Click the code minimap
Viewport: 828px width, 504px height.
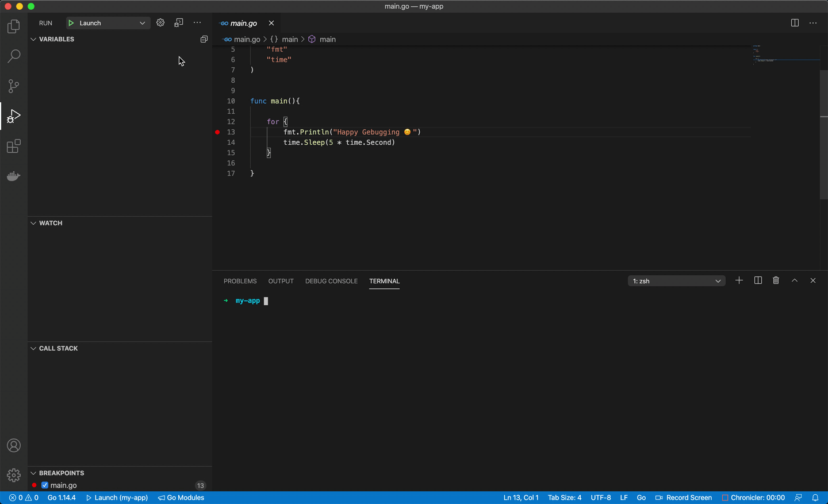(785, 55)
